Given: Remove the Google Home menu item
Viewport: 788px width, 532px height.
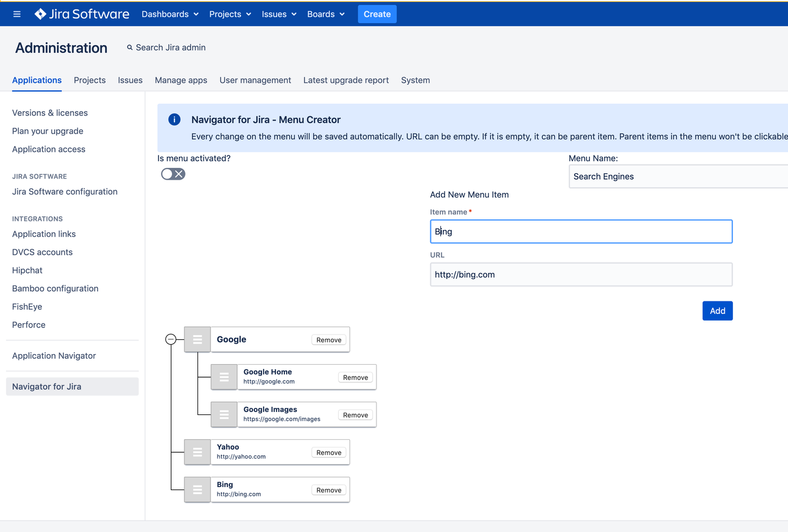Looking at the screenshot, I should coord(355,378).
